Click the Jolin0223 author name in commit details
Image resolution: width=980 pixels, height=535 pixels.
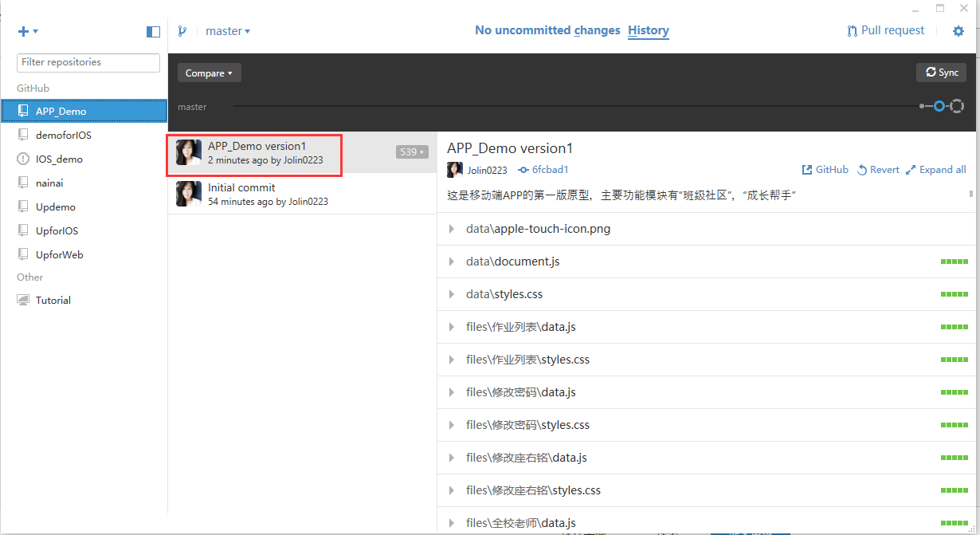(x=487, y=170)
